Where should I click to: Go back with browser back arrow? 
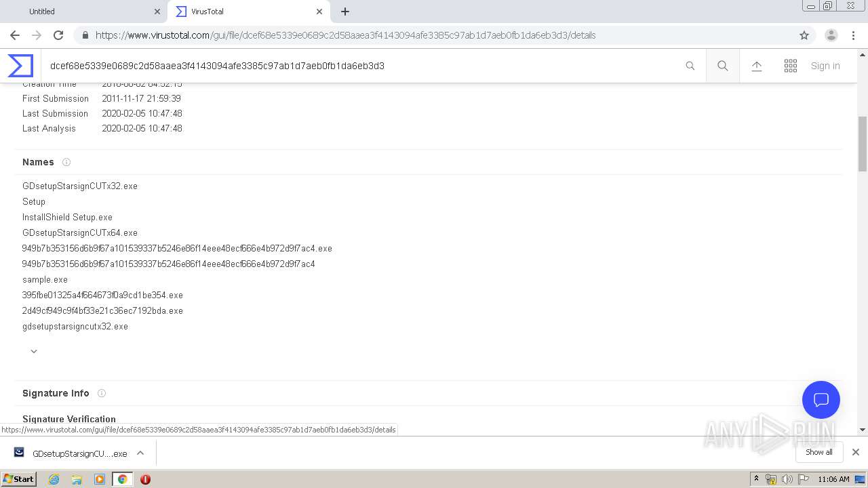point(15,35)
